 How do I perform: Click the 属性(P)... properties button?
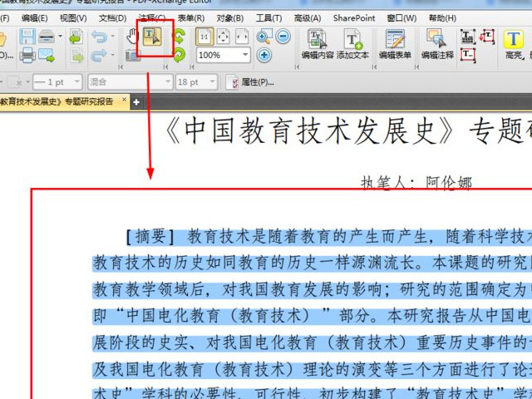(253, 82)
